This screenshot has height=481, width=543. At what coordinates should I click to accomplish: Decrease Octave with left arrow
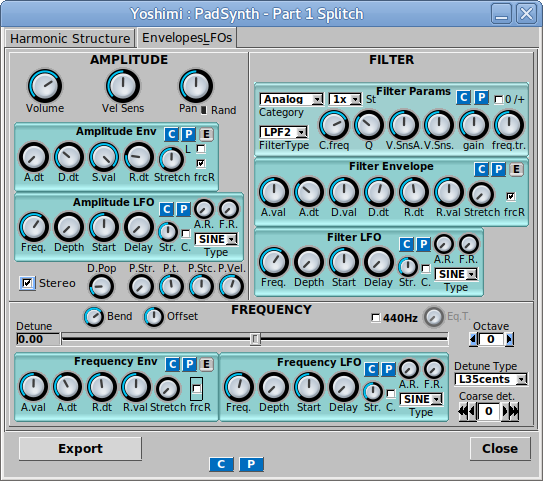[473, 339]
